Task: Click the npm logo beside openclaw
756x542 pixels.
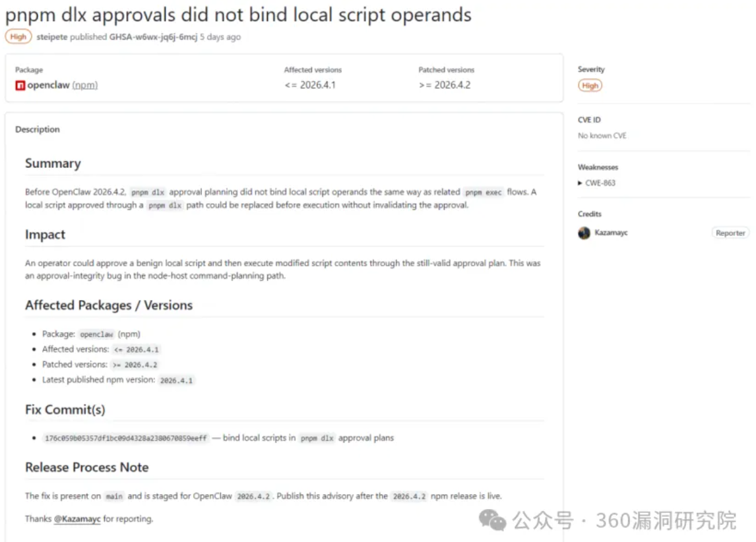Action: [x=20, y=85]
